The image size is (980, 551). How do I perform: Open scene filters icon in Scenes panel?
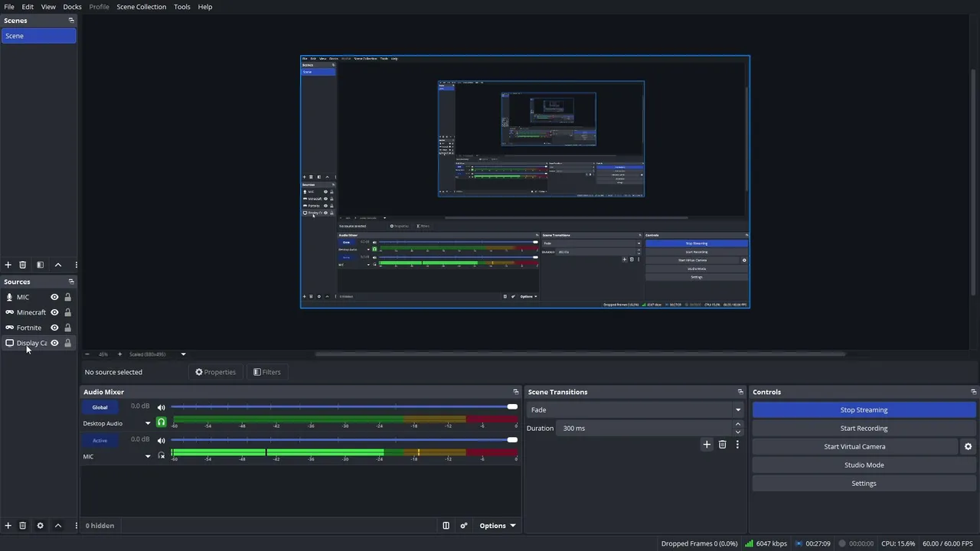pos(40,265)
